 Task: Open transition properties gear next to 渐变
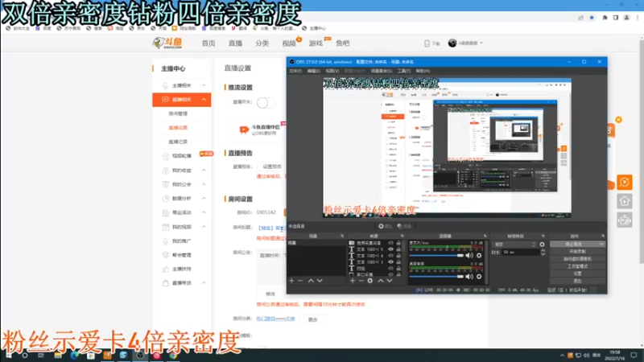(542, 245)
